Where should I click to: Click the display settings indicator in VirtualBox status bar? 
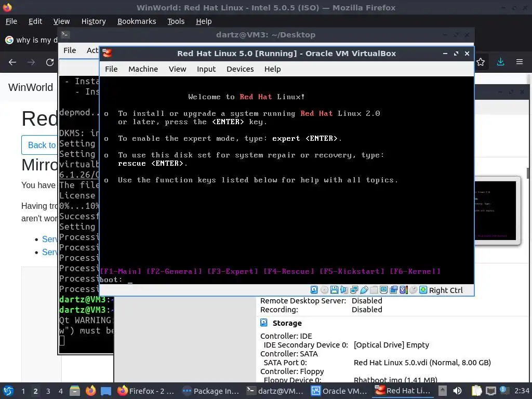(x=384, y=290)
